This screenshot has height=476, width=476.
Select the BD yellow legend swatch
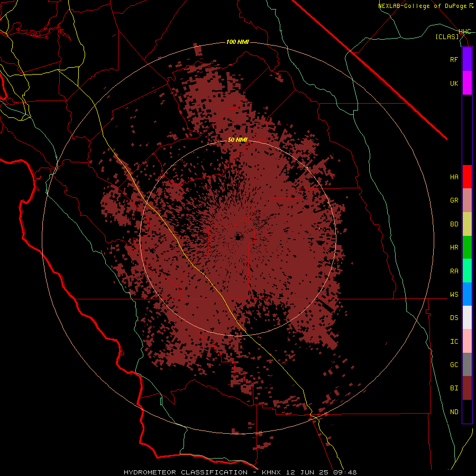tap(467, 224)
